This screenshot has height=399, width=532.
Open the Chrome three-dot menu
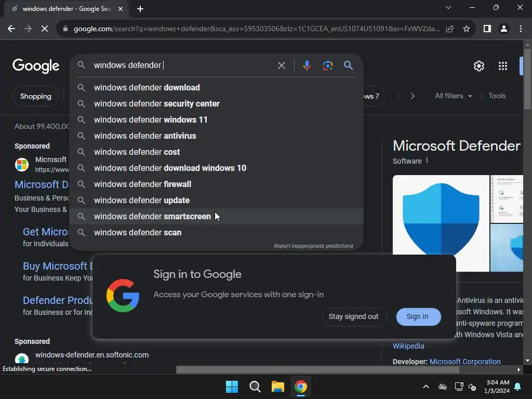tap(521, 29)
